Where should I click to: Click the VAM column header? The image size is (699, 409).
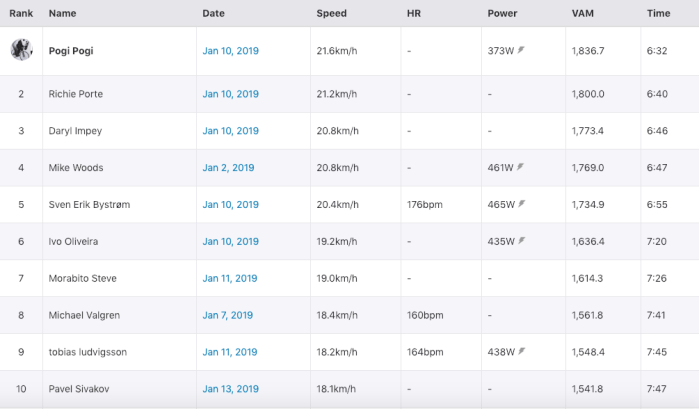[x=583, y=13]
